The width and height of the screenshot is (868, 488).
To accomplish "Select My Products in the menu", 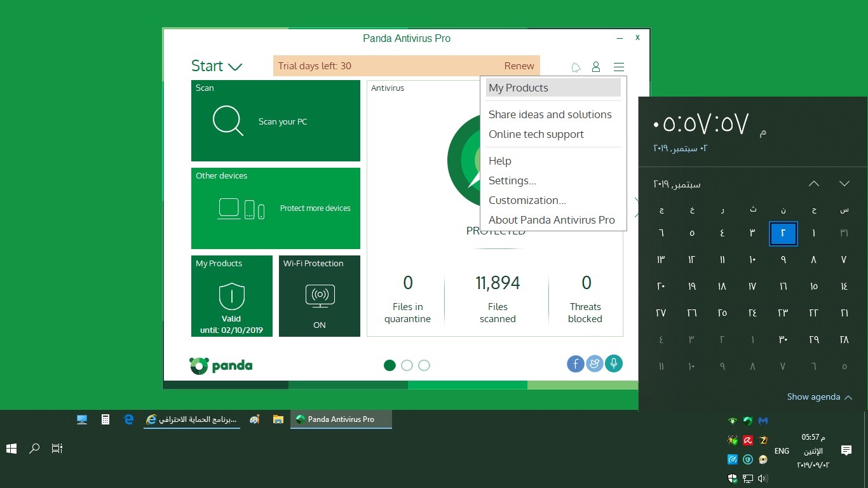I will (553, 88).
